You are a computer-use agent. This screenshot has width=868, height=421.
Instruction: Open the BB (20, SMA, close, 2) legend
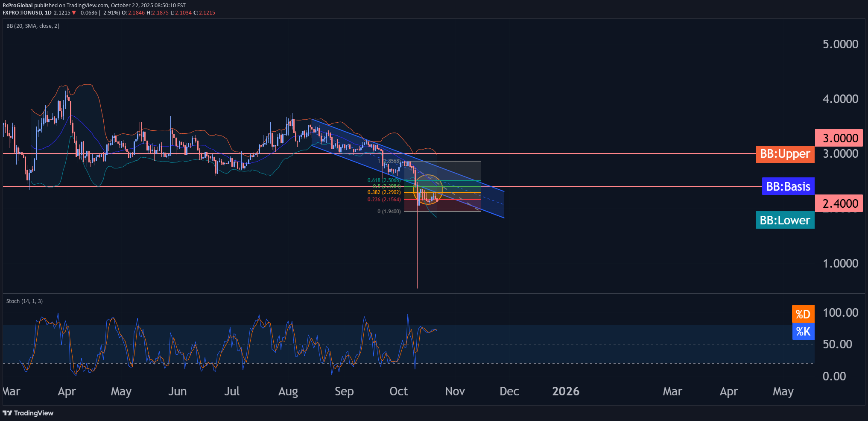point(33,26)
